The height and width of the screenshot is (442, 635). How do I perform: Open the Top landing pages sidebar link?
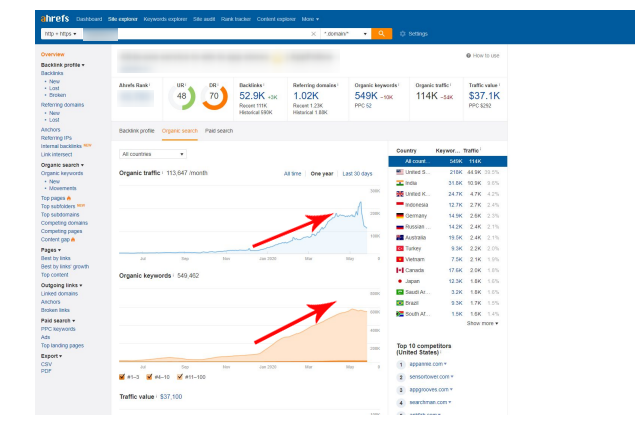[x=62, y=346]
